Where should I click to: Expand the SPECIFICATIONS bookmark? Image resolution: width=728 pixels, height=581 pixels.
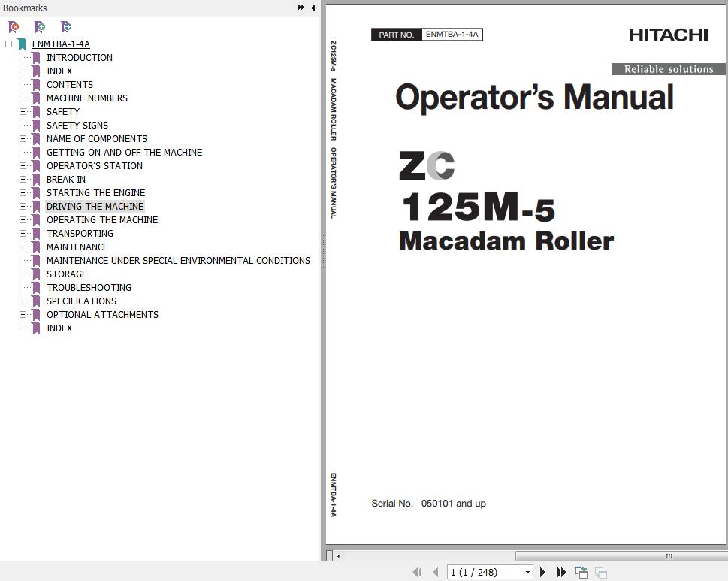tap(23, 301)
